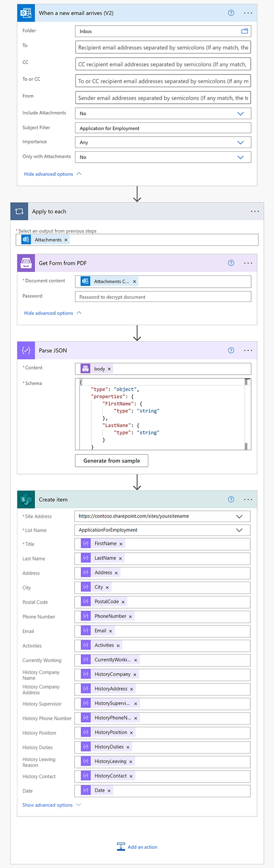
Task: Remove the HistoryLeaving token
Action: click(131, 762)
